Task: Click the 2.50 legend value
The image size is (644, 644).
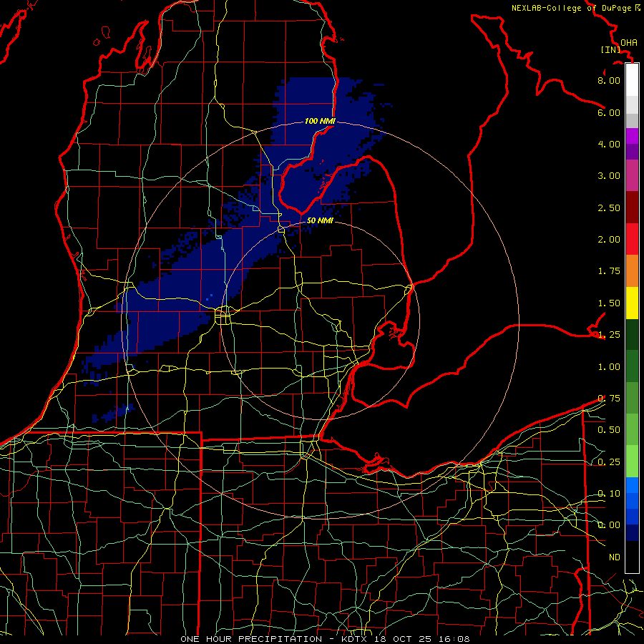Action: (609, 208)
